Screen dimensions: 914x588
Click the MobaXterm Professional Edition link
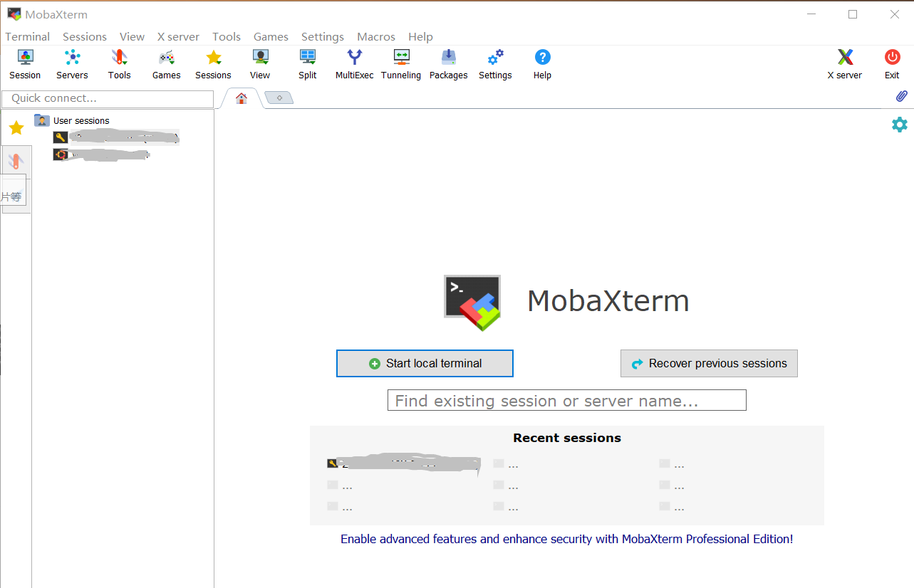(x=566, y=539)
